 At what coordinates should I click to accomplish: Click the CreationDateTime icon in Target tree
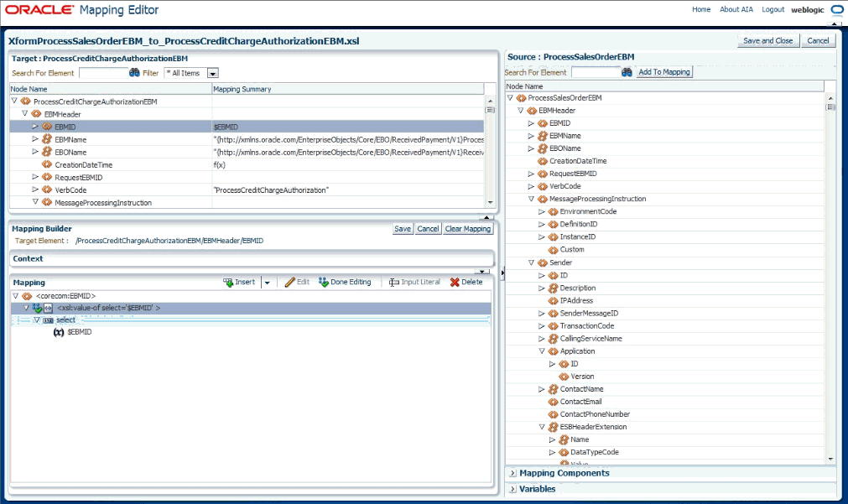(47, 164)
